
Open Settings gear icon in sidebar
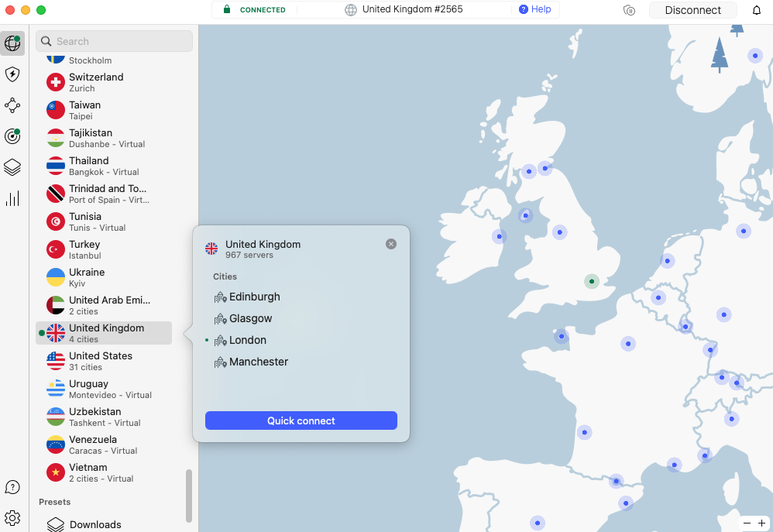coord(12,518)
